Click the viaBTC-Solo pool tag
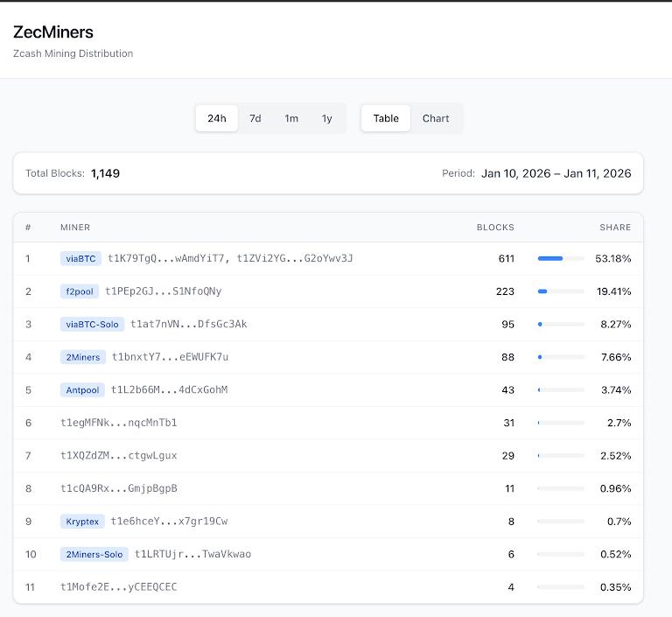Image resolution: width=672 pixels, height=617 pixels. 92,325
